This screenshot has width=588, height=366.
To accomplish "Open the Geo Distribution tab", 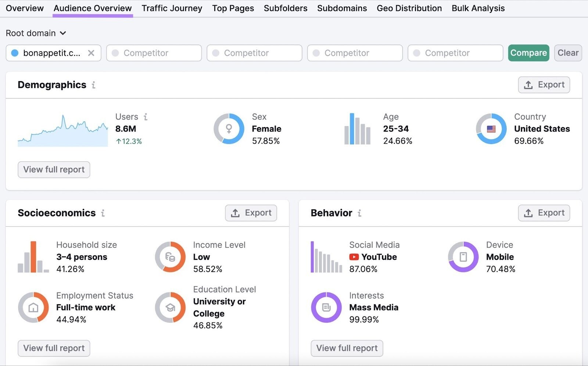I will point(409,8).
